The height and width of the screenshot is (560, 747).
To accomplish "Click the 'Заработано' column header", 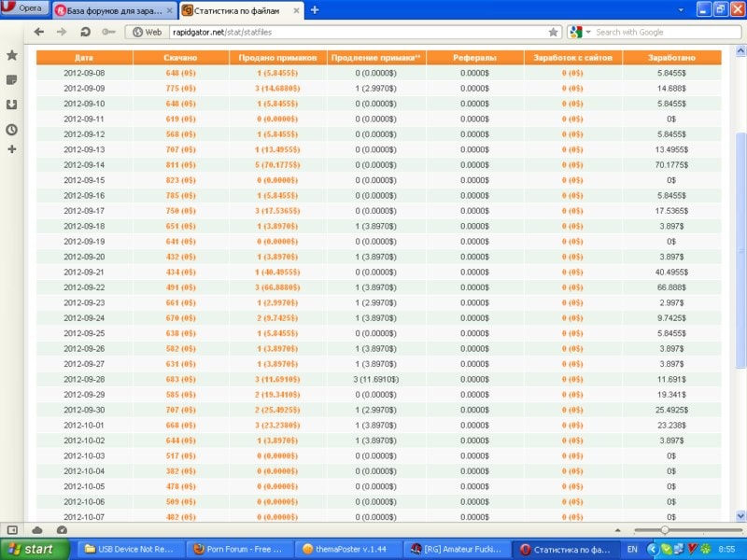I will 671,58.
